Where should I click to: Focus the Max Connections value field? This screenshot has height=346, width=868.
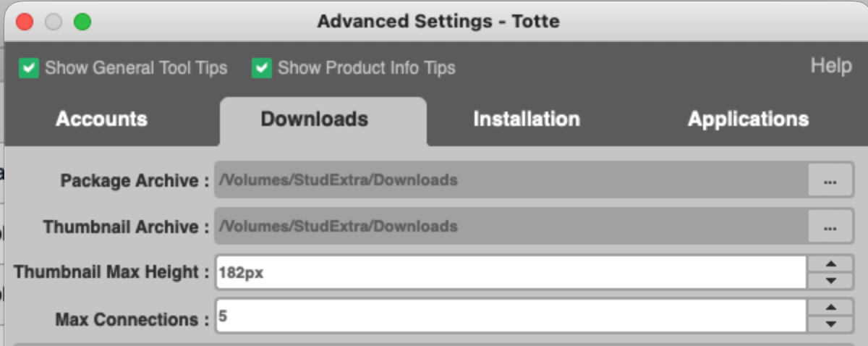511,316
